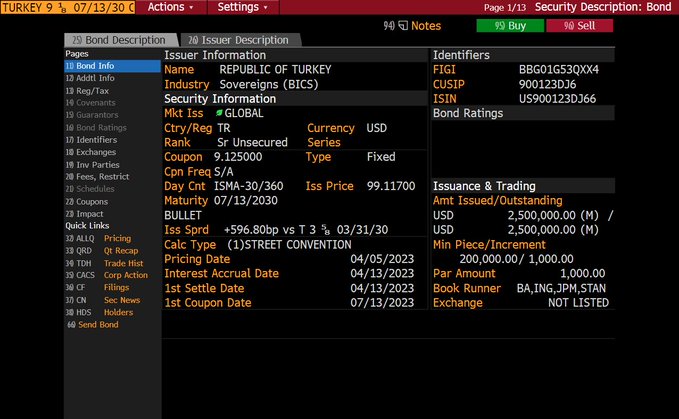The height and width of the screenshot is (419, 679).
Task: Click the Rank Sr Unsecured value
Action: [252, 142]
